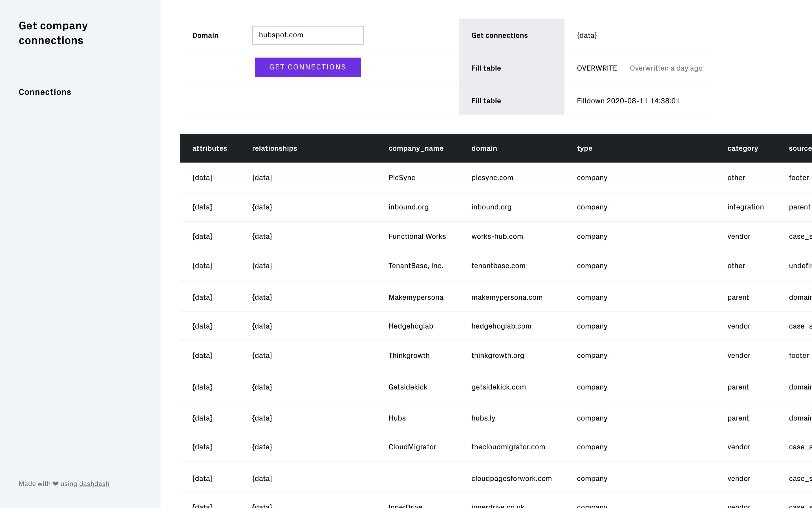The image size is (812, 508).
Task: Select the piesync.com domain cell
Action: [492, 178]
